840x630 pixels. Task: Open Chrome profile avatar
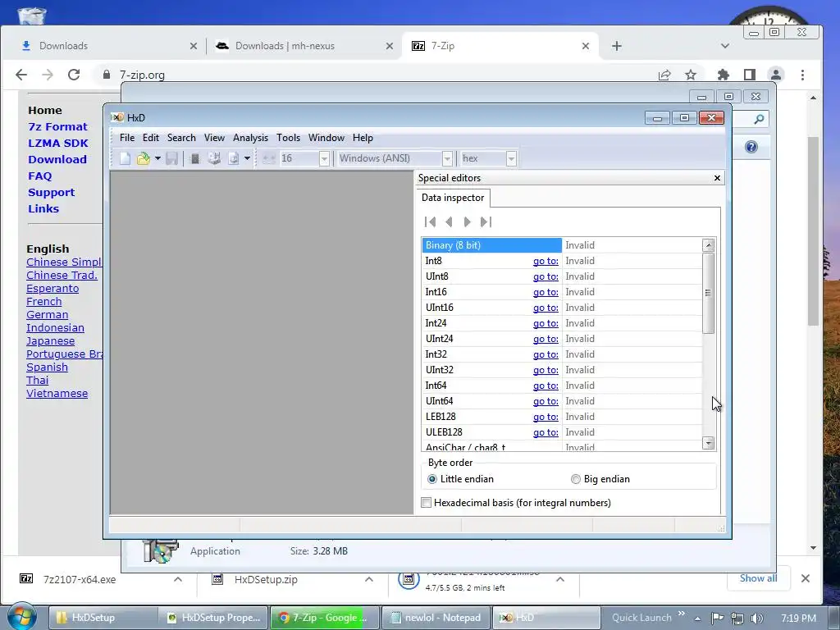776,75
